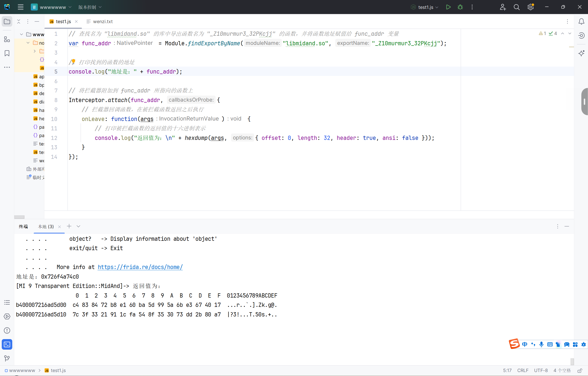
Task: Collapse the no... folder in project tree
Action: 28,43
